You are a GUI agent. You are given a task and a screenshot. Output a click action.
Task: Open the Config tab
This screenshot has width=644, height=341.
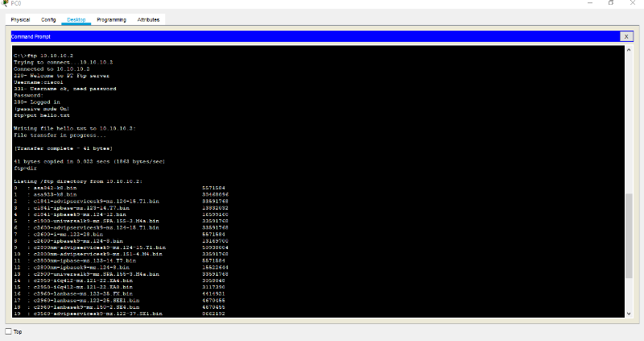click(48, 19)
